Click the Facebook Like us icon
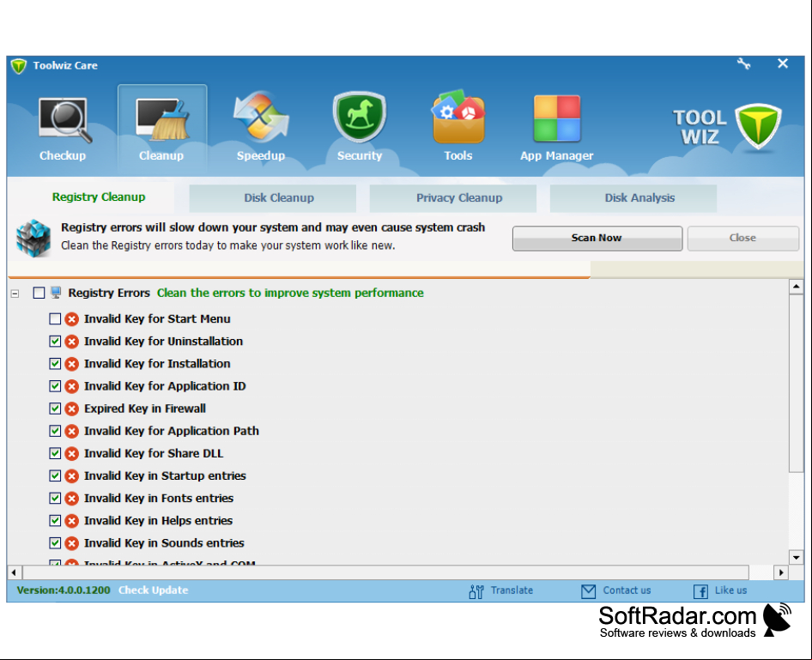 coord(700,591)
